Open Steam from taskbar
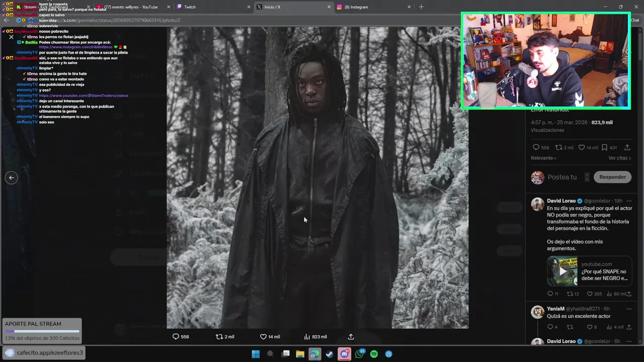The width and height of the screenshot is (644, 362). coord(330,354)
